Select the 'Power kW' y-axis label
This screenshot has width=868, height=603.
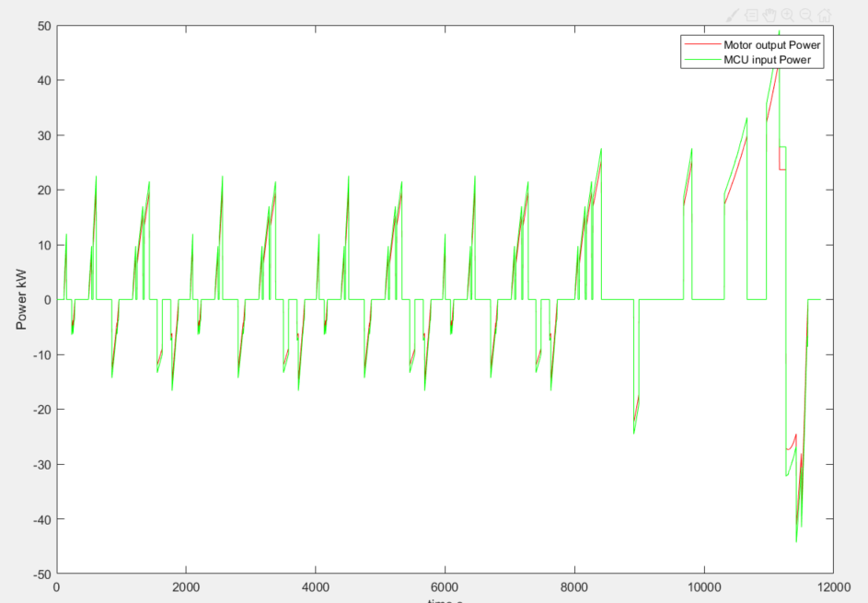pyautogui.click(x=21, y=299)
